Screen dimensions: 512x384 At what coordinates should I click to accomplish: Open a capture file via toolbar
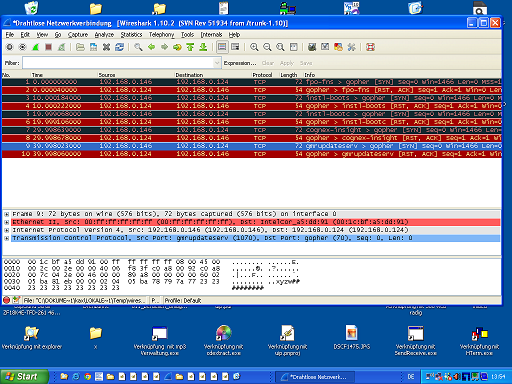pos(80,47)
